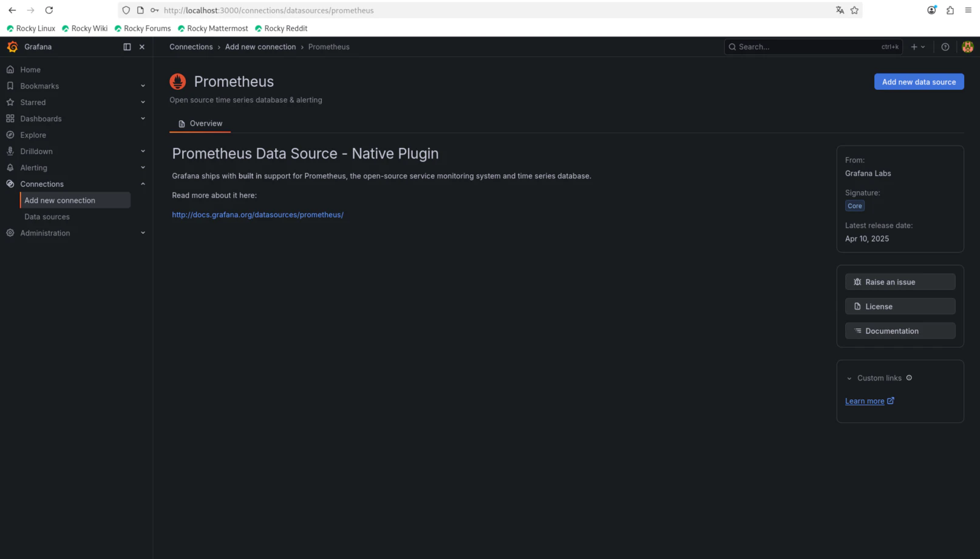Open Connections in the sidebar

(42, 185)
